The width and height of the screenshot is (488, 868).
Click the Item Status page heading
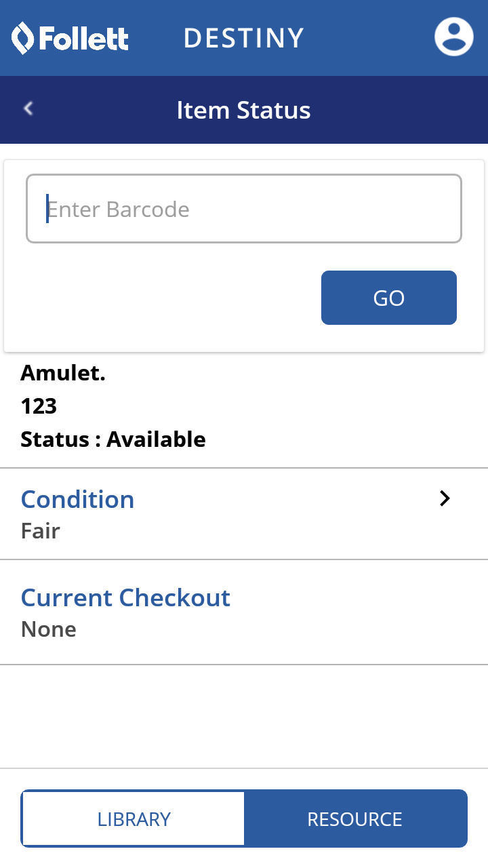tap(243, 110)
